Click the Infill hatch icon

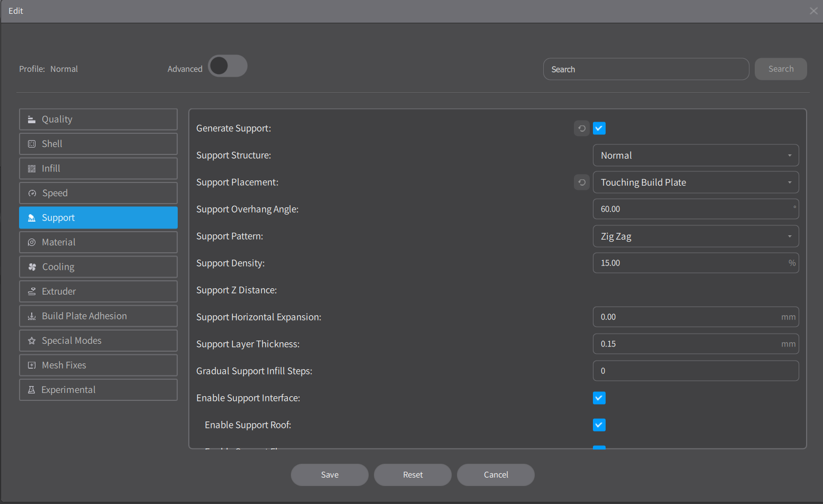(x=32, y=169)
